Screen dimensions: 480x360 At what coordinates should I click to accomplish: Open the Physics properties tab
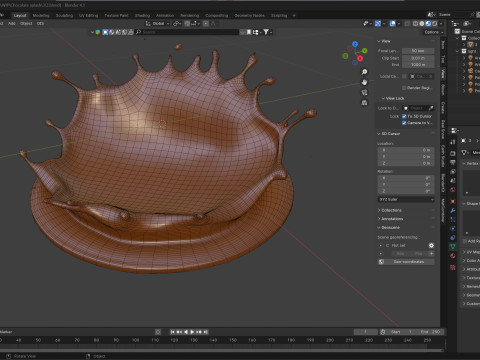tap(453, 229)
